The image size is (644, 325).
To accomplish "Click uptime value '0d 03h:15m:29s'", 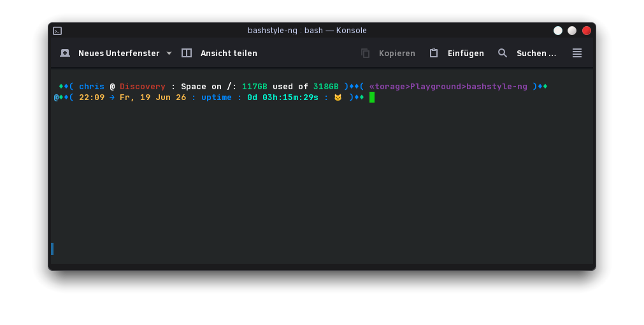I will (x=283, y=97).
